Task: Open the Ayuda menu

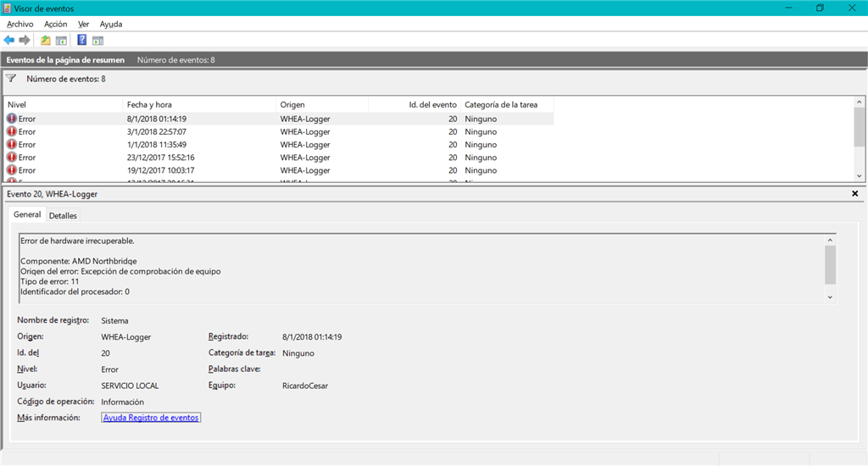Action: [x=111, y=24]
